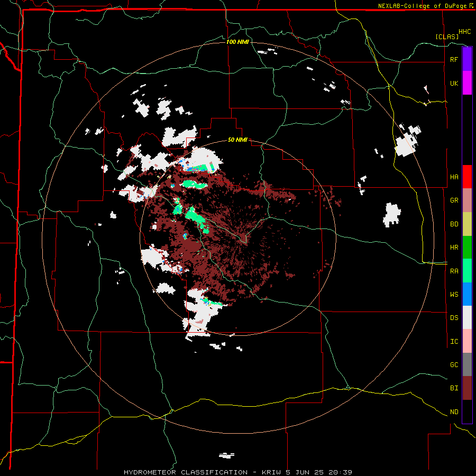Click the BD legend label
This screenshot has height=476, width=476.
[x=454, y=224]
